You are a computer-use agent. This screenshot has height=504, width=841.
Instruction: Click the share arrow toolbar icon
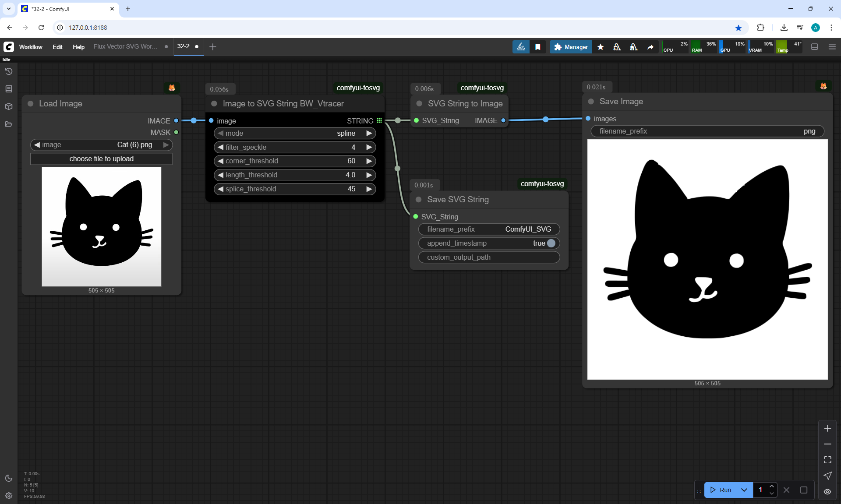[650, 47]
